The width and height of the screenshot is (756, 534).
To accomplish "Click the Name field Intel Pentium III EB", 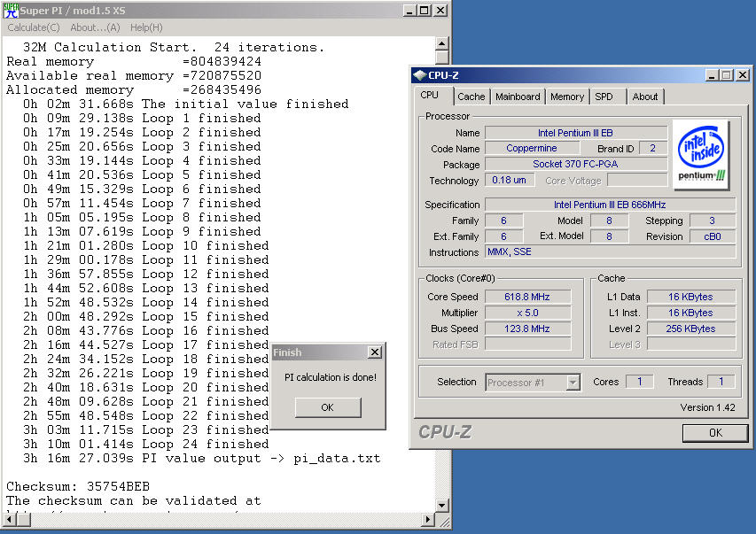I will tap(576, 133).
